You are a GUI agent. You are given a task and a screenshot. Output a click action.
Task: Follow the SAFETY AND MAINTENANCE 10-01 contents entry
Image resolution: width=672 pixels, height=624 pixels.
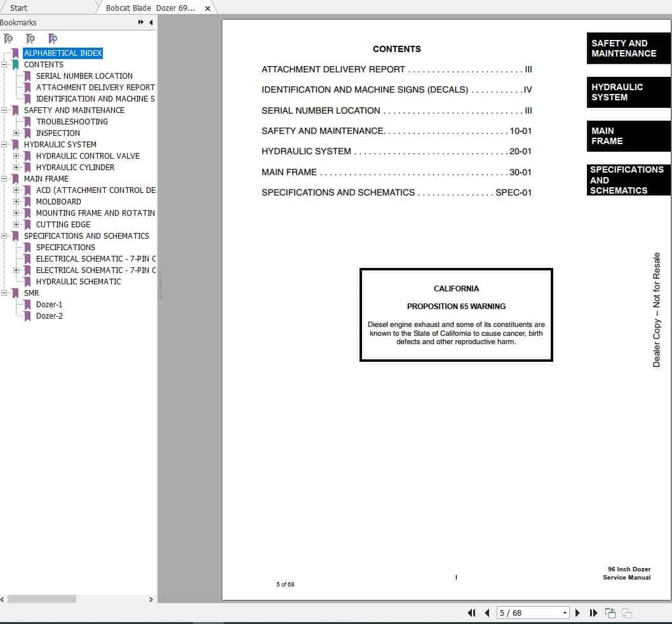396,131
